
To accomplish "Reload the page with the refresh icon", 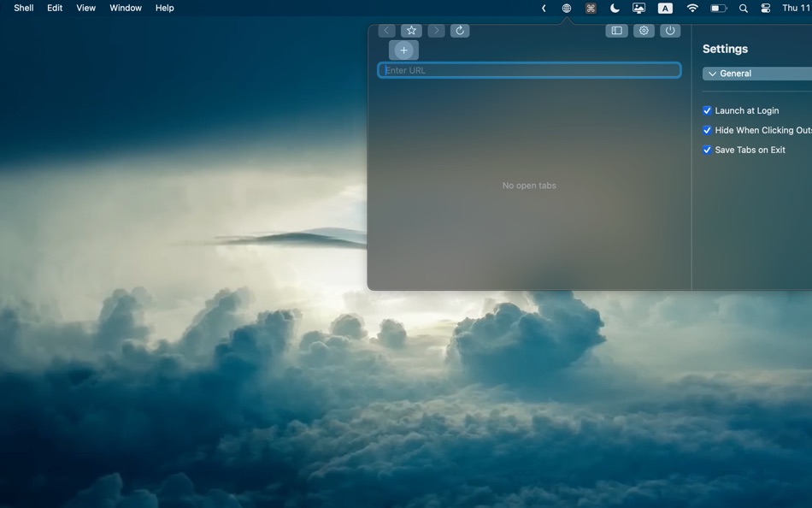I will 460,31.
